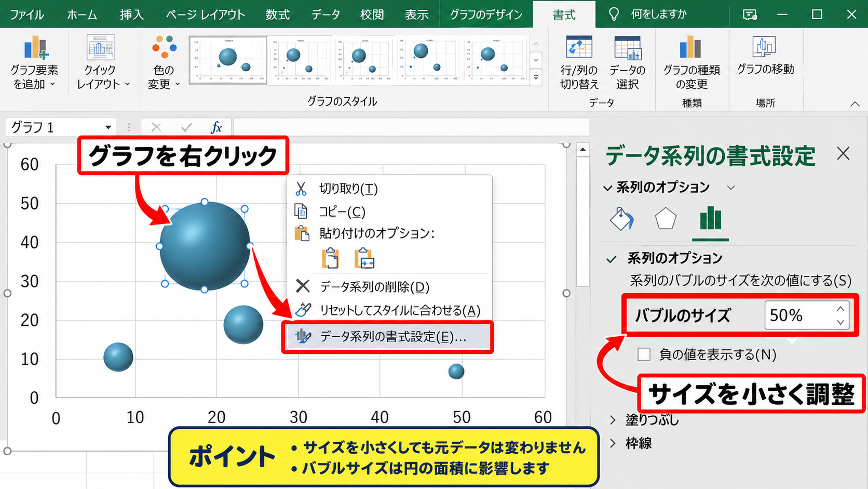Viewport: 868px width, 489px height.
Task: Decrease バブルのサイズ spinner down arrow
Action: point(840,322)
